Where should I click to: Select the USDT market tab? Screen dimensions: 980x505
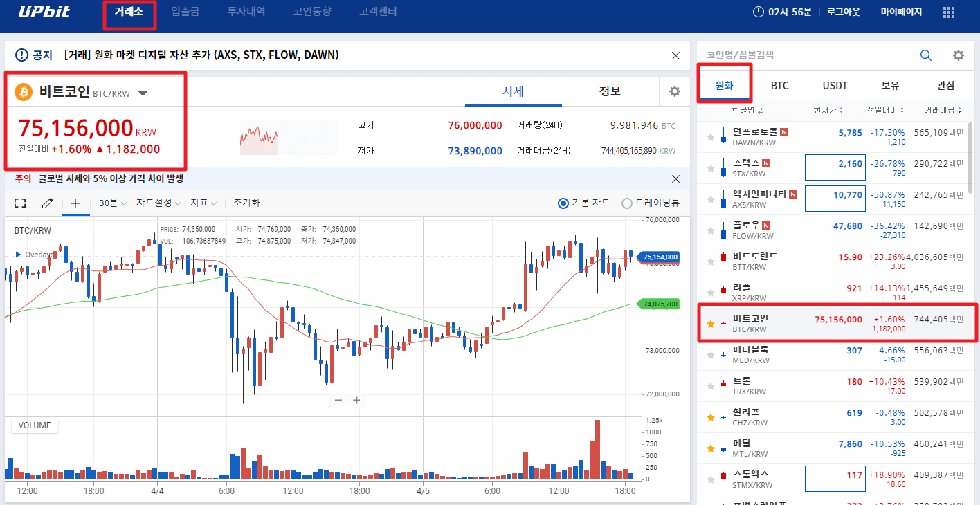pyautogui.click(x=835, y=86)
